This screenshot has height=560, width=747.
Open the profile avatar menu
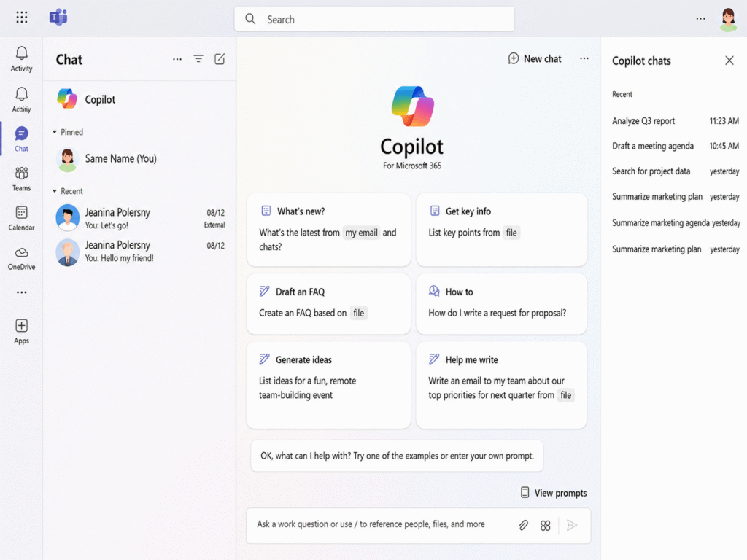pos(729,20)
